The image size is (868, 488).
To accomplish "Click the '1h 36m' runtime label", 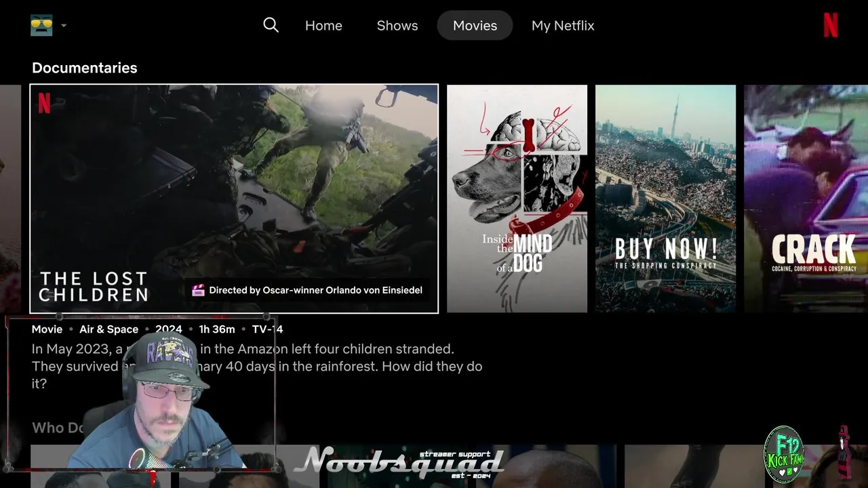I will [217, 329].
